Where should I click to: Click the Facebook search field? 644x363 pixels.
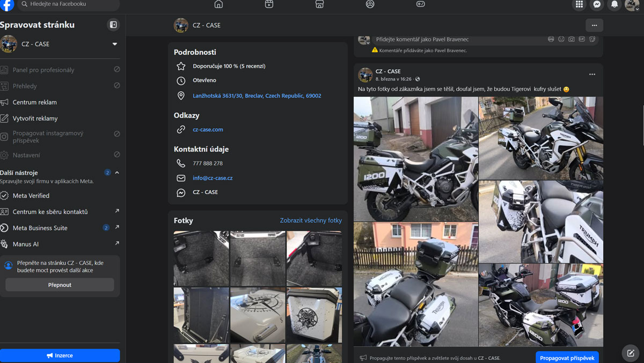click(69, 4)
